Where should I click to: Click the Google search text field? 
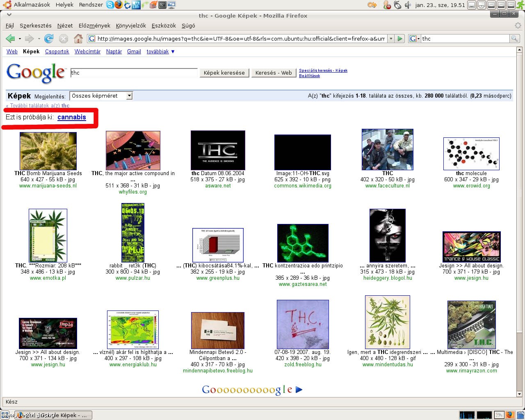pos(134,73)
